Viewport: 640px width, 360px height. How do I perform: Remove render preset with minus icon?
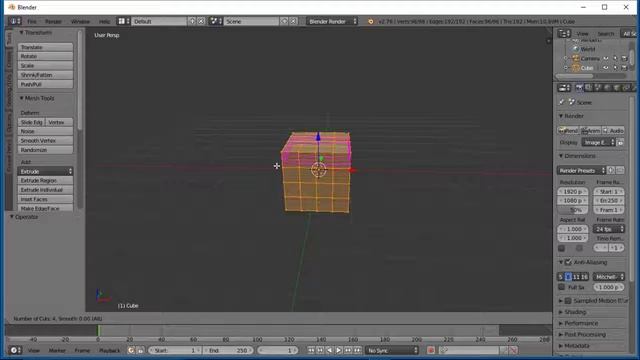620,170
